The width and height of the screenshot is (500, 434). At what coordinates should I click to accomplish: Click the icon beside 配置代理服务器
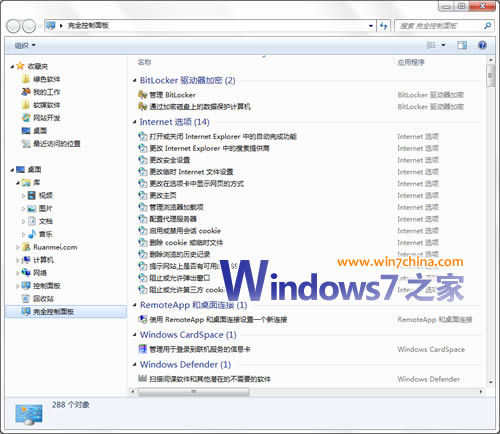[x=142, y=219]
